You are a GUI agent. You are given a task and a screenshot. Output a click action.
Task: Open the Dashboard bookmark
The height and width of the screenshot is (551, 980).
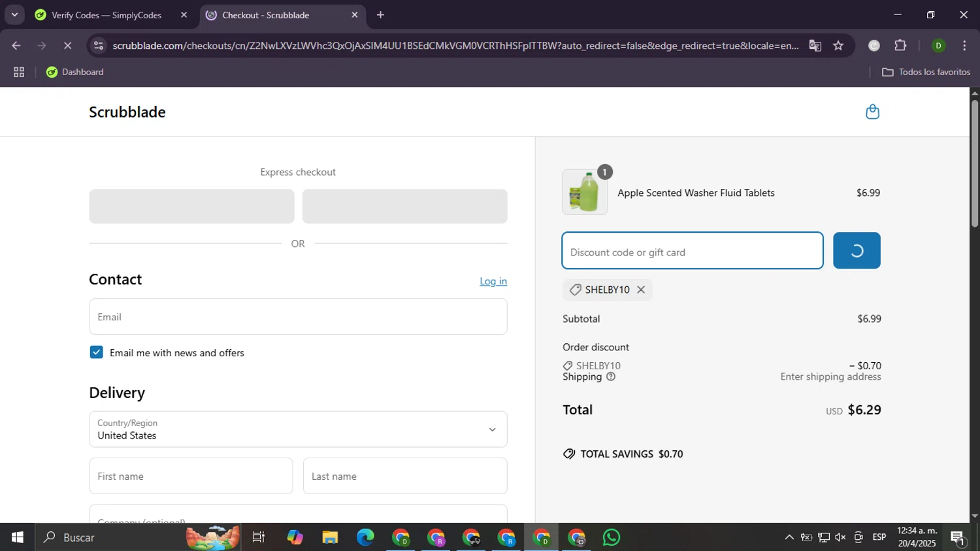(x=75, y=72)
